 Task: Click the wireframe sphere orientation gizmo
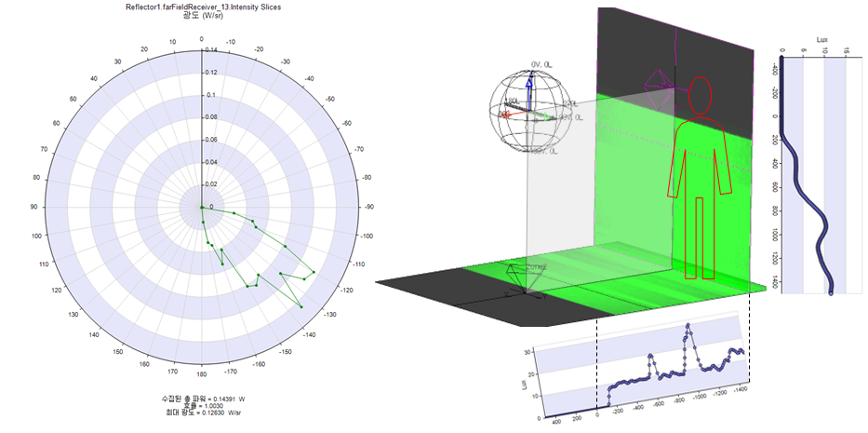coord(528,107)
